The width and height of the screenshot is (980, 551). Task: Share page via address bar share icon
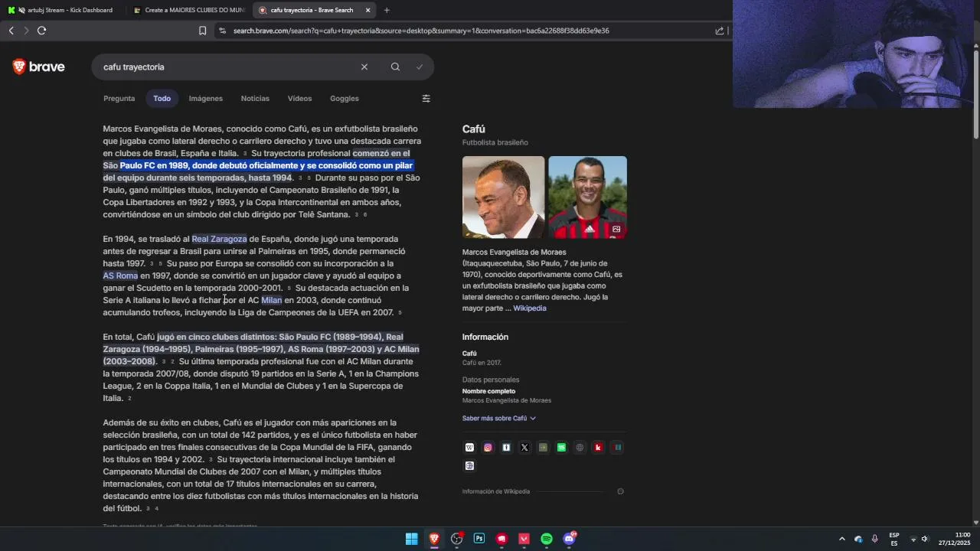[x=720, y=31]
